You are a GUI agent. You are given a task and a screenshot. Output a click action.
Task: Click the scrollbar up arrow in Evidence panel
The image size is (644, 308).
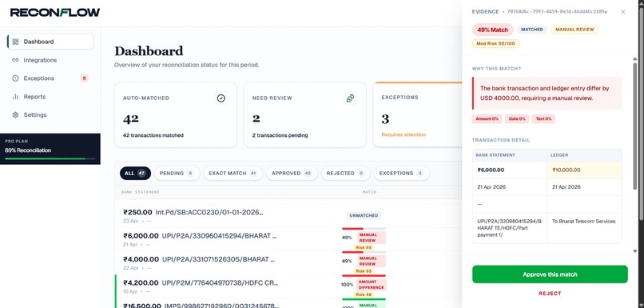[635, 60]
